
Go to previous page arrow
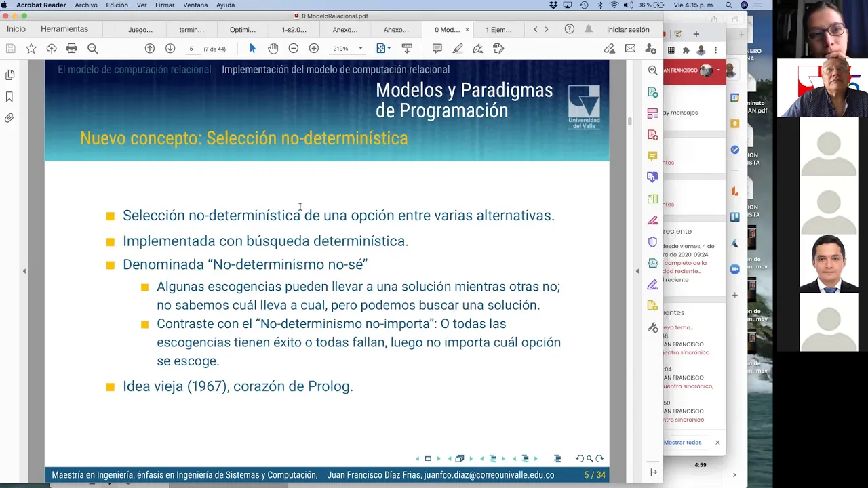tap(150, 48)
